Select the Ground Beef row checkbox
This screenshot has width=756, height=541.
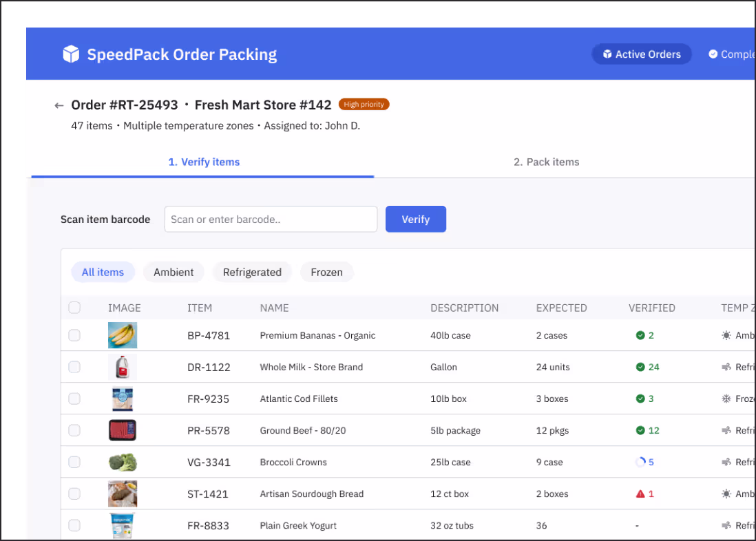coord(74,430)
